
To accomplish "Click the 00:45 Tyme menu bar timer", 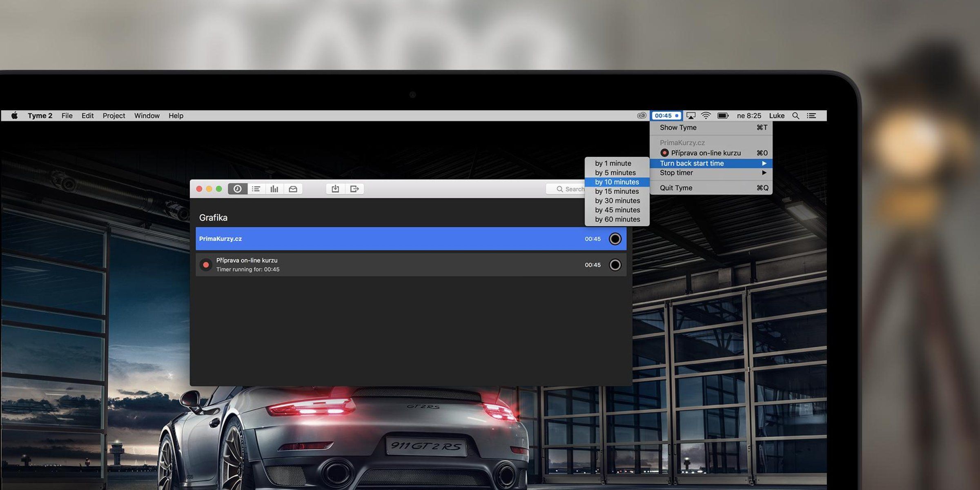I will point(666,116).
